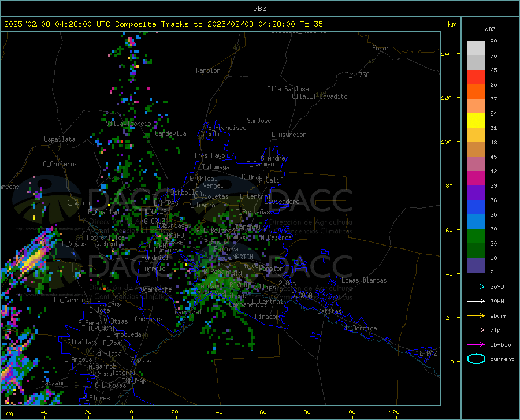Click the 80 dBZ color swatch
The image size is (520, 420).
(x=476, y=49)
